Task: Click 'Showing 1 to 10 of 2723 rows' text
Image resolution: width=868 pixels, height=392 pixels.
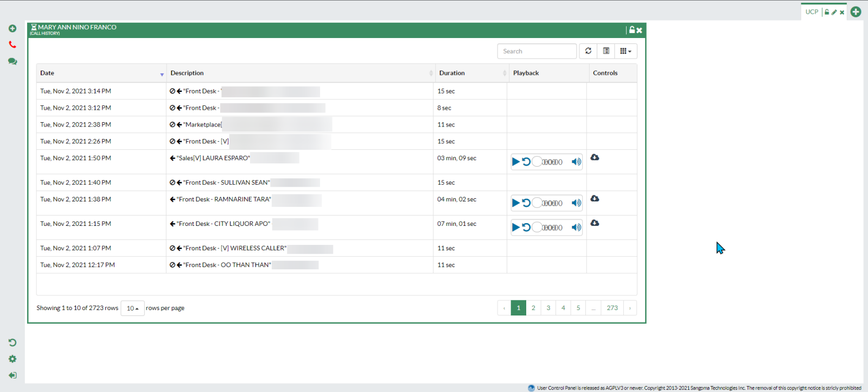Action: [x=78, y=308]
